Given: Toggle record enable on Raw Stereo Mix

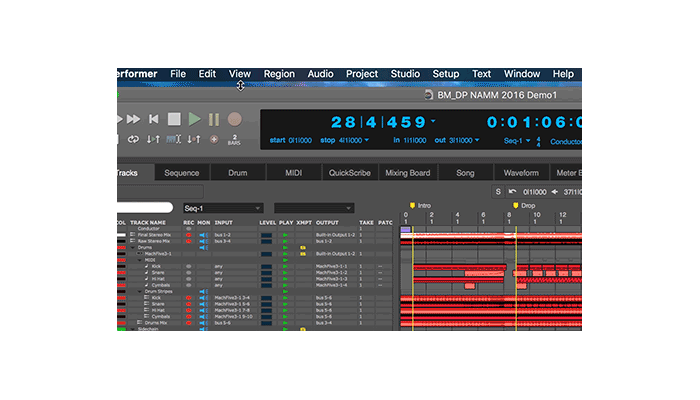Looking at the screenshot, I should click(188, 241).
